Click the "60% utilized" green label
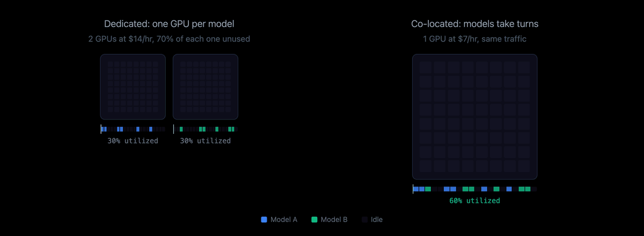The image size is (644, 236). click(475, 201)
